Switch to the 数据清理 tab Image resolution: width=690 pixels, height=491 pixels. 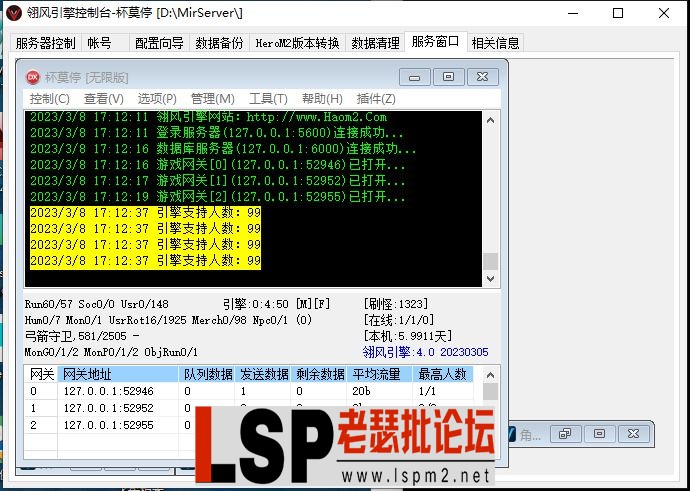coord(375,43)
